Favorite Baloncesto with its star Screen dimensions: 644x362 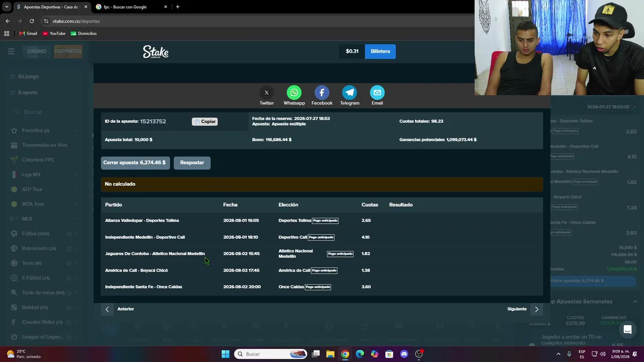click(69, 248)
